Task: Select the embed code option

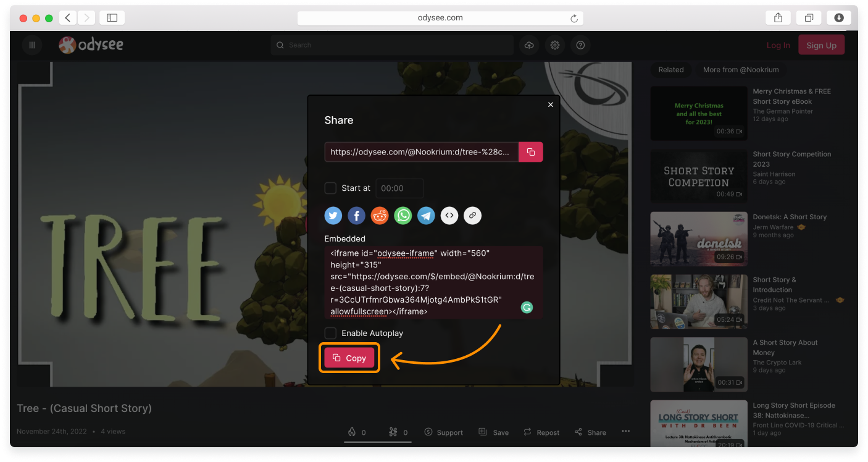Action: [x=449, y=216]
